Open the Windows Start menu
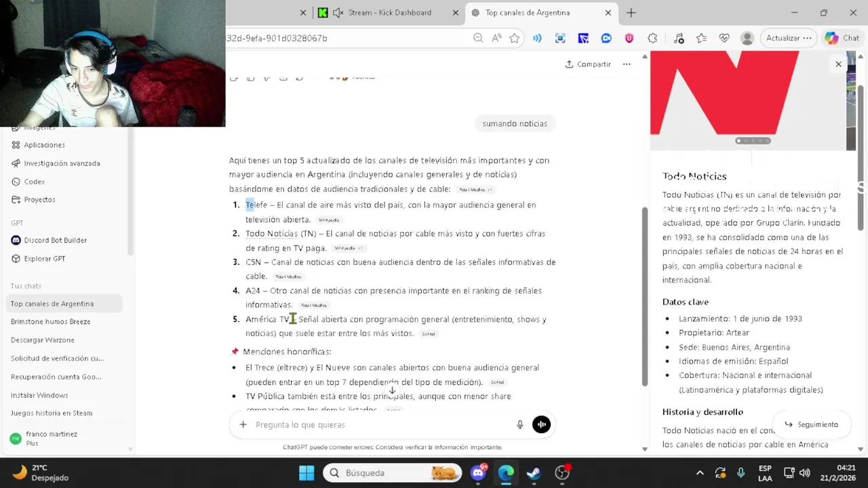The height and width of the screenshot is (488, 868). (x=307, y=472)
